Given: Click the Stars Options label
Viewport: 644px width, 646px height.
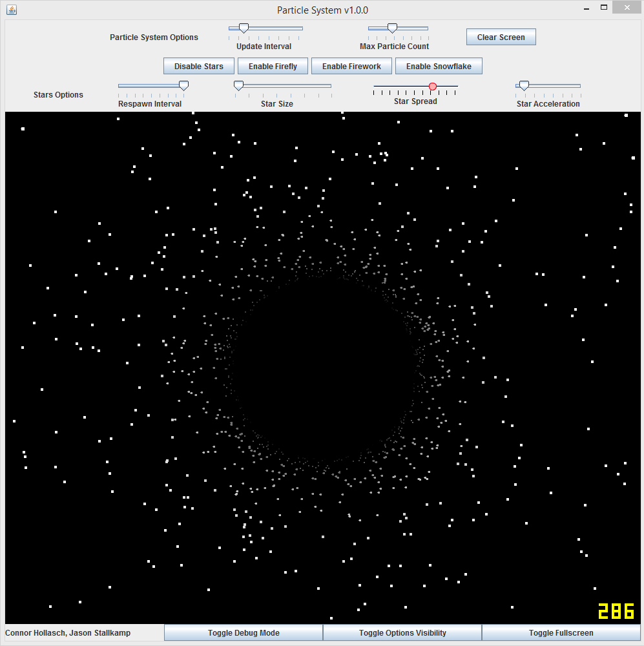Looking at the screenshot, I should 58,95.
